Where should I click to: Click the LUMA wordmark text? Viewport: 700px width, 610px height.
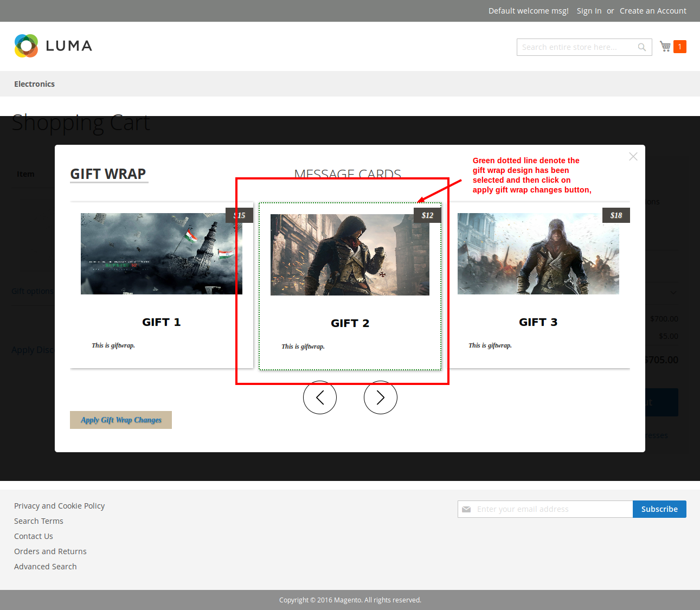click(69, 46)
